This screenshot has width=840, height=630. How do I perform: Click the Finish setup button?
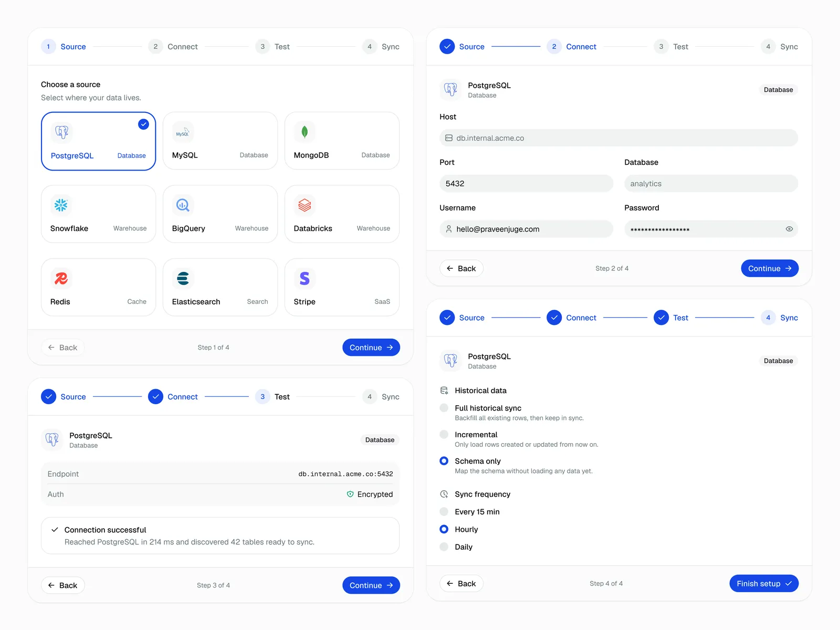[764, 583]
